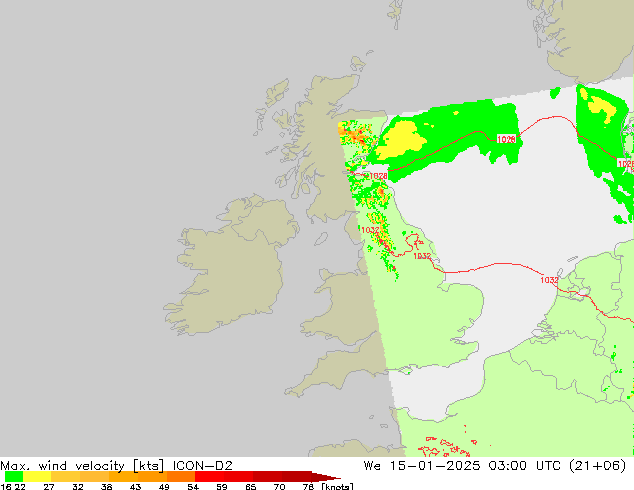Click the '27' legend scale value
The width and height of the screenshot is (634, 490).
[49, 486]
